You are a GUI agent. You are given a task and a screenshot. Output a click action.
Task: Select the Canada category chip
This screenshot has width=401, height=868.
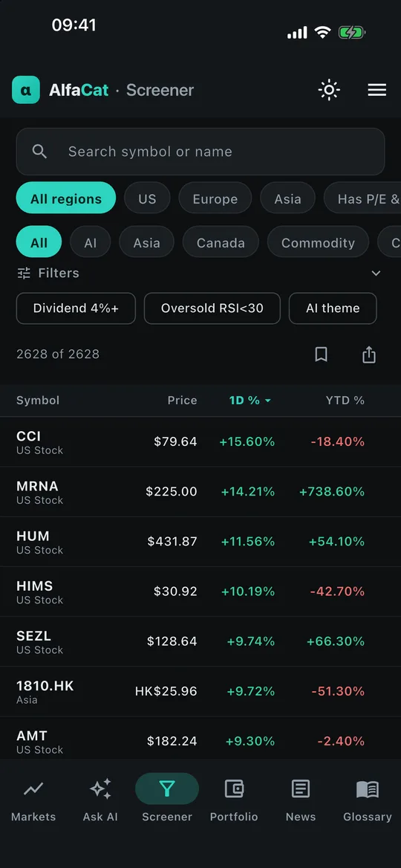[x=221, y=242]
